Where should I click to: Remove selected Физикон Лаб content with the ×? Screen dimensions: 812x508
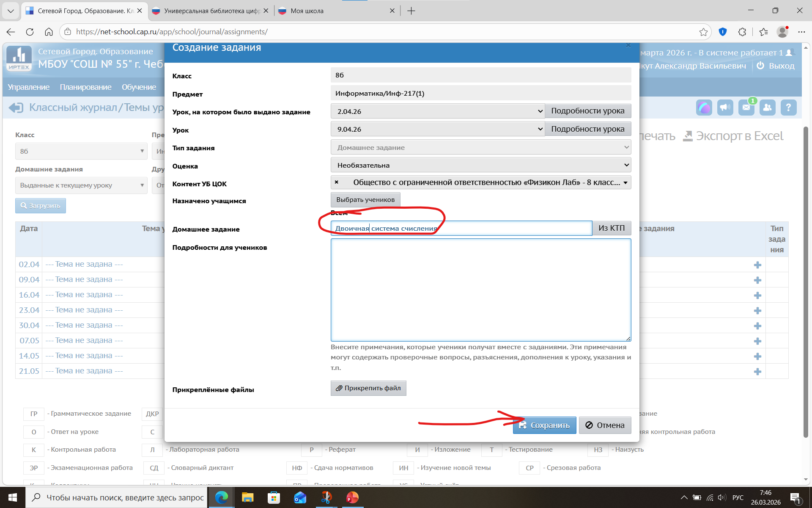coord(337,182)
